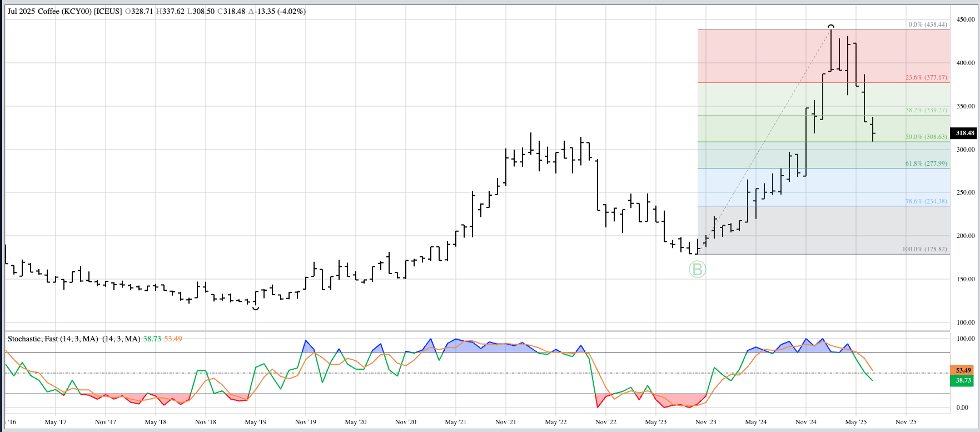The width and height of the screenshot is (980, 432).
Task: Click the 61.8% (277.99) retracement label
Action: click(926, 163)
